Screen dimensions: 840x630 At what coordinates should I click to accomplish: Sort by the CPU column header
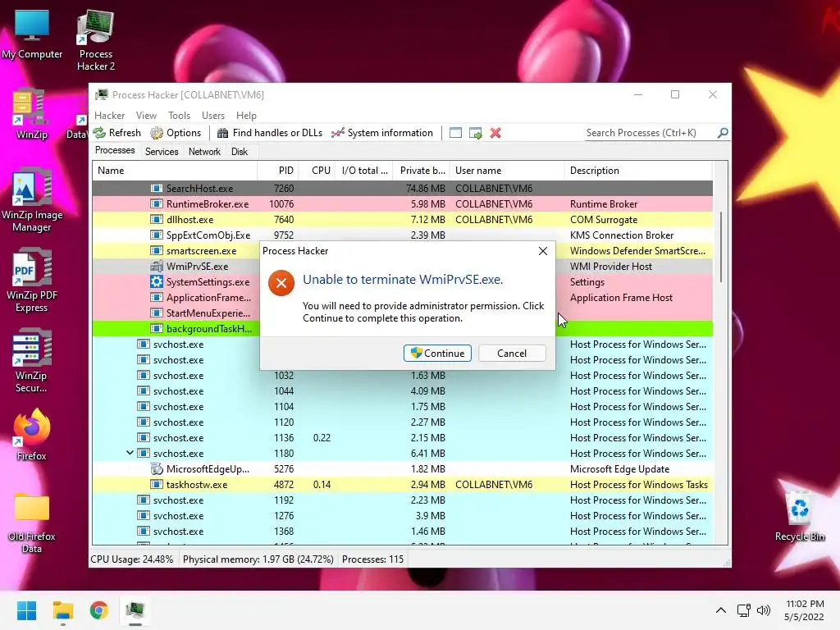(x=317, y=171)
